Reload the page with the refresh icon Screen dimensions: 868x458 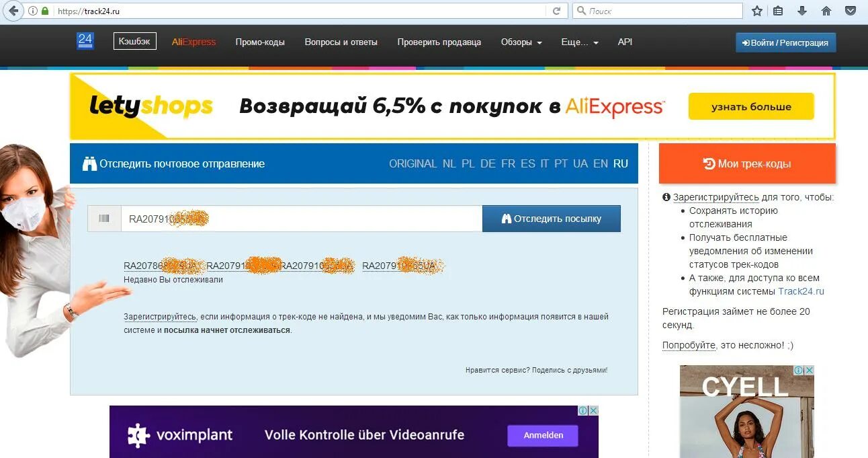coord(556,11)
